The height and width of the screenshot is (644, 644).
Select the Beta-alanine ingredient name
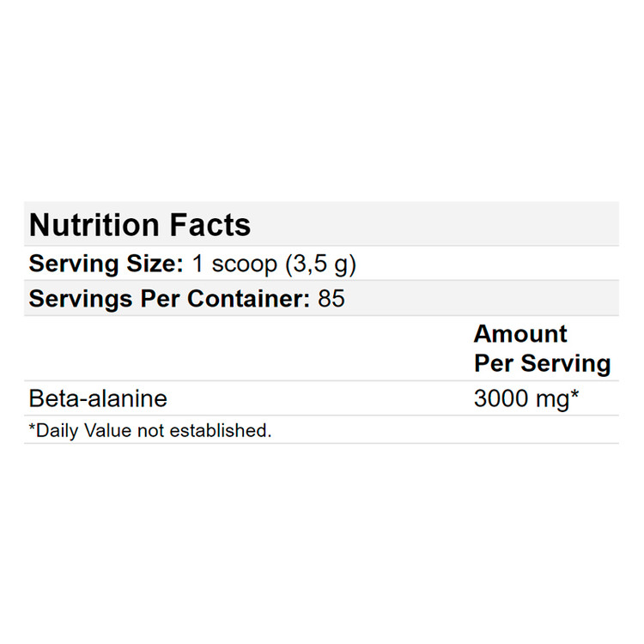click(98, 399)
